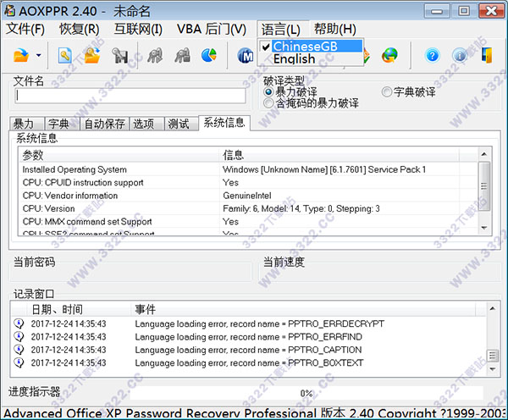Click the system info list scroll-up arrow
Viewport: 508px width, 420px height.
pyautogui.click(x=484, y=154)
